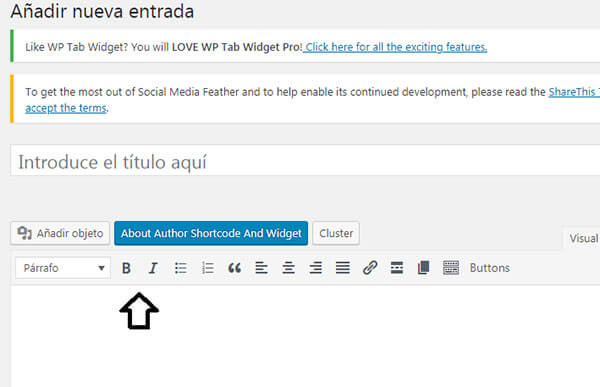Click the Añadir objeto button
The image size is (600, 387).
click(x=60, y=233)
